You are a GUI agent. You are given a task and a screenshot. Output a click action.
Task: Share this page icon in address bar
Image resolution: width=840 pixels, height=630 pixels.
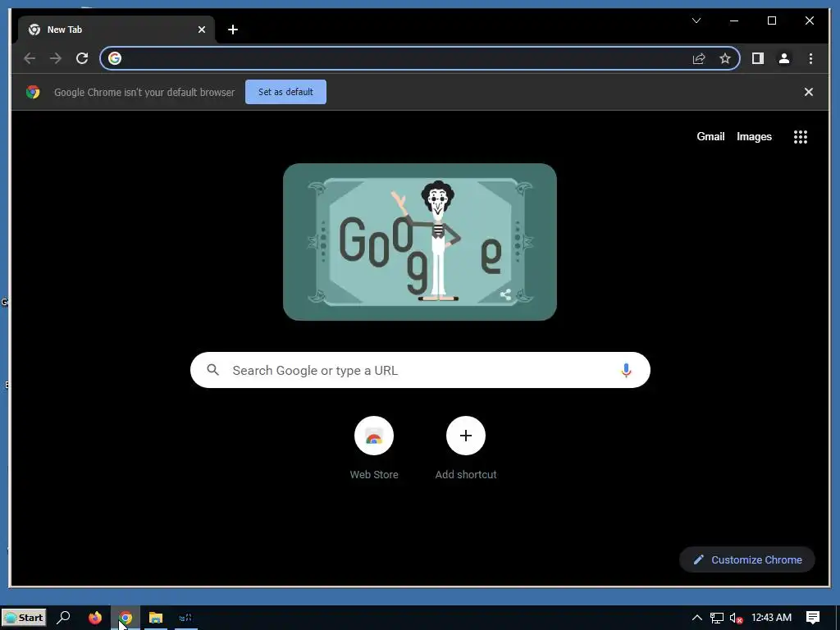(699, 58)
